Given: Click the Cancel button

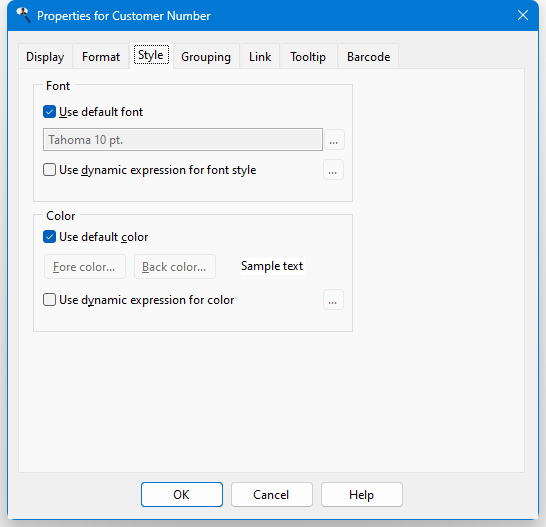Looking at the screenshot, I should pyautogui.click(x=272, y=495).
